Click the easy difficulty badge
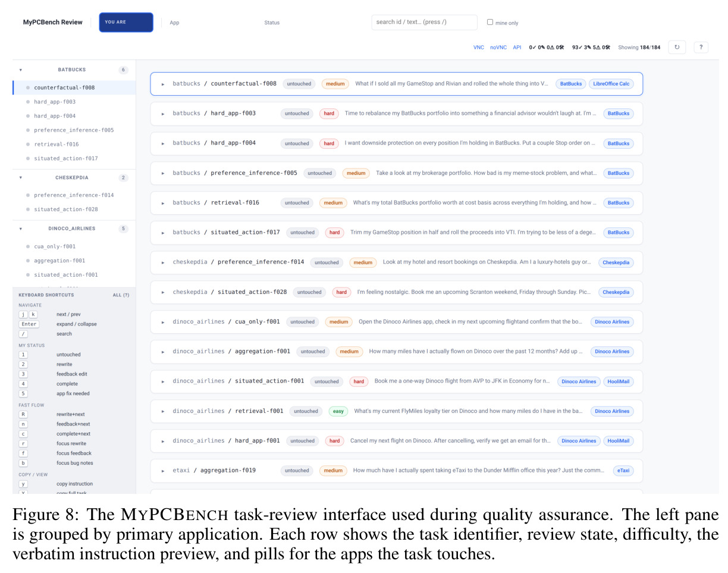Image resolution: width=728 pixels, height=573 pixels. [x=338, y=411]
